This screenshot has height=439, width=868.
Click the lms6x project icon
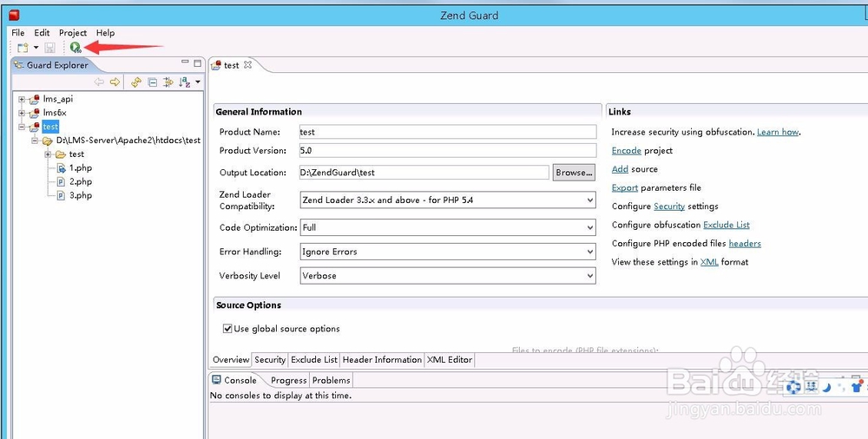coord(35,113)
